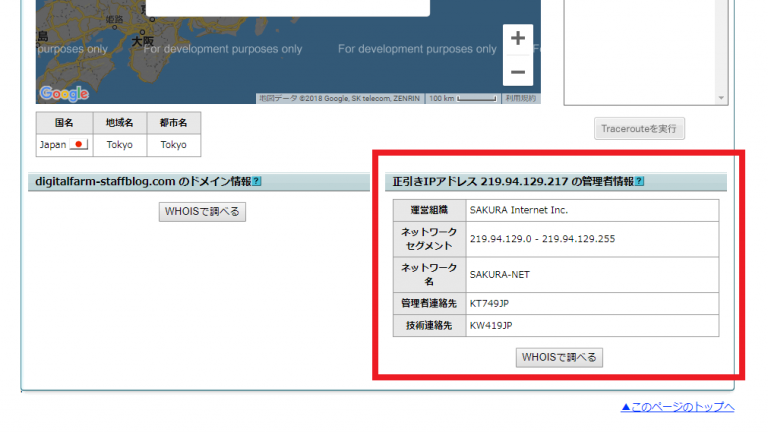Run the Traceroute button
768x432 pixels.
pos(639,128)
